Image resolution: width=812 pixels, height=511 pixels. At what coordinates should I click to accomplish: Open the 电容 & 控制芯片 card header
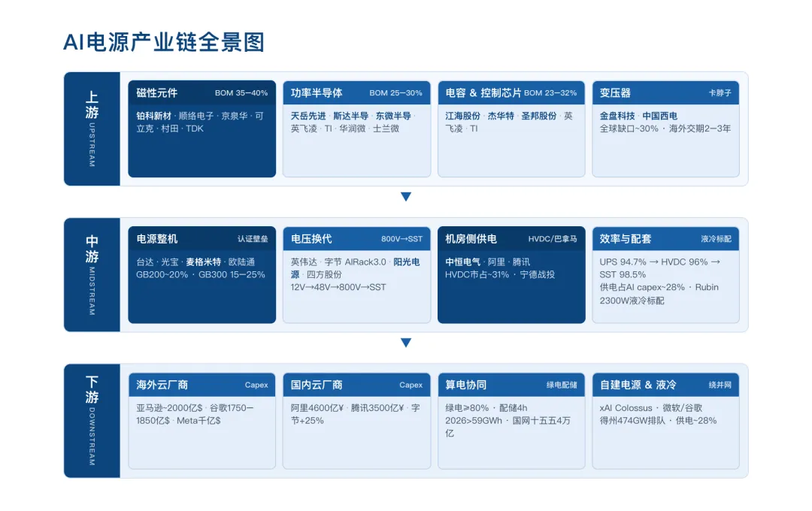(511, 92)
